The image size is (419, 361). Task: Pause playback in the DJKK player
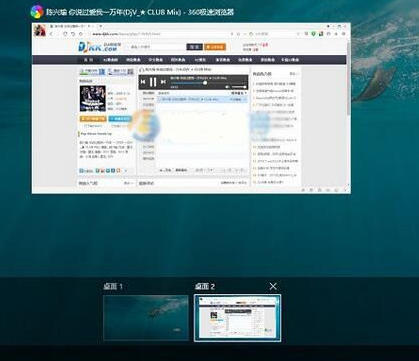pos(153,82)
